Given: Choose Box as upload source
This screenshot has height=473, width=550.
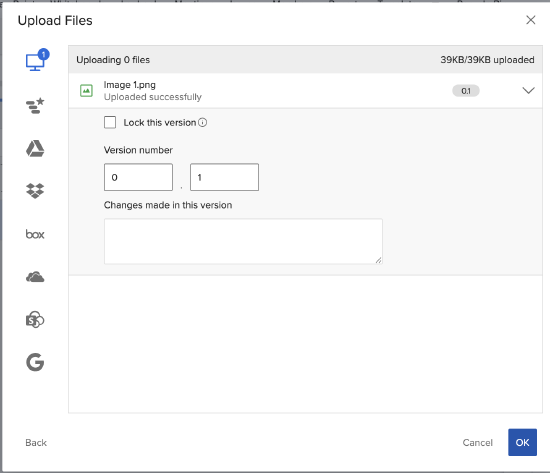Looking at the screenshot, I should tap(35, 234).
